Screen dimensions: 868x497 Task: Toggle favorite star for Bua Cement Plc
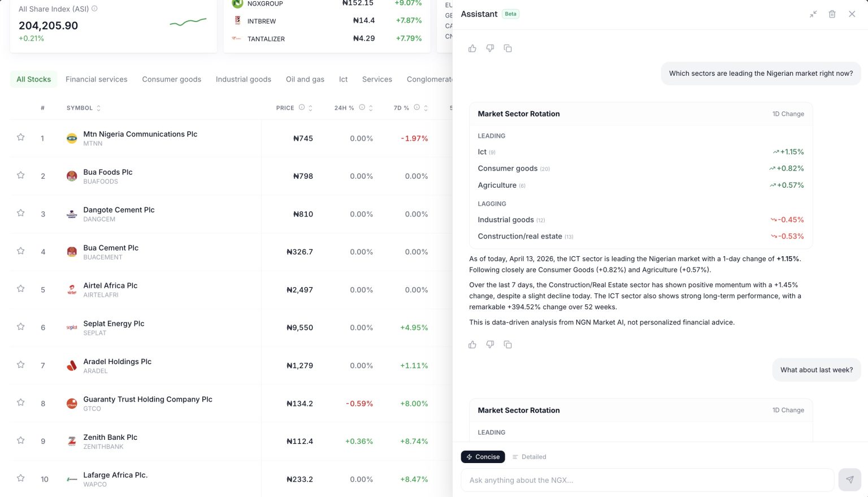pyautogui.click(x=21, y=251)
